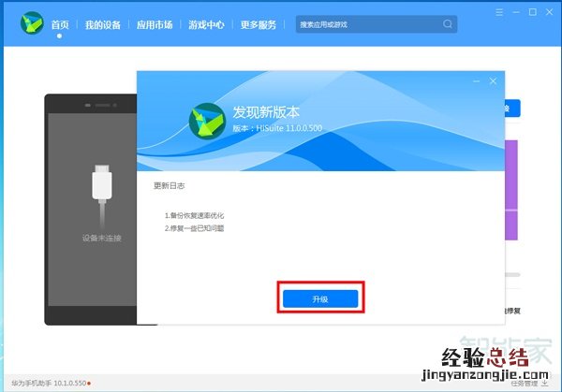This screenshot has width=562, height=392.
Task: Close the main HiSuite window
Action: coord(550,12)
